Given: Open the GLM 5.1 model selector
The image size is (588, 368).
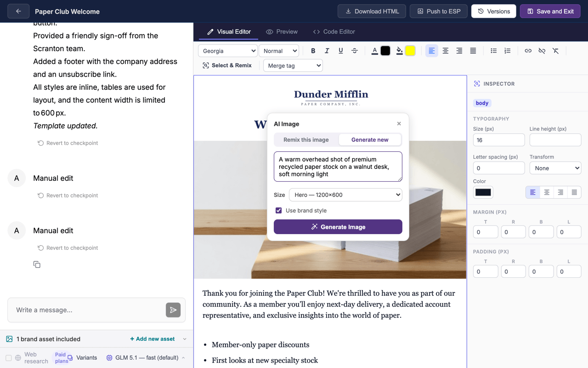Looking at the screenshot, I should [146, 357].
